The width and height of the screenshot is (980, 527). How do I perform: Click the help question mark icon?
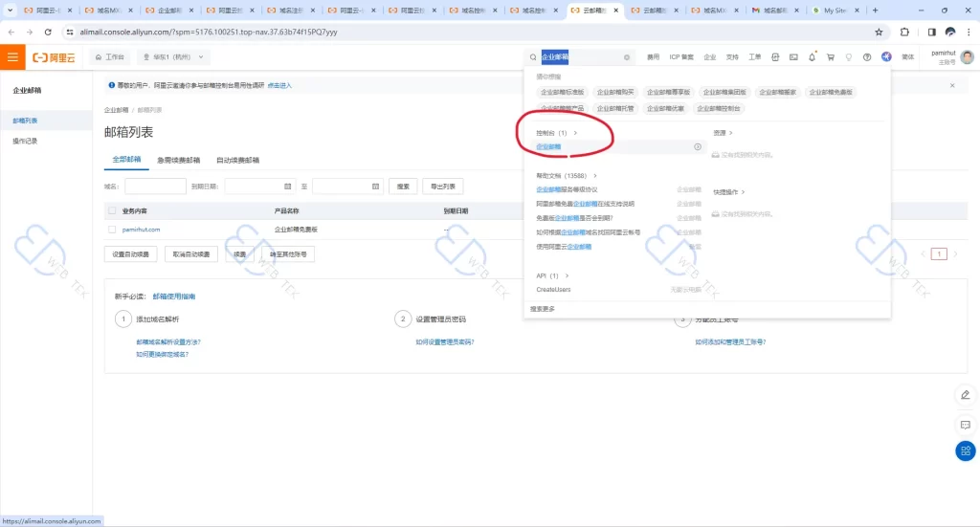pos(867,57)
